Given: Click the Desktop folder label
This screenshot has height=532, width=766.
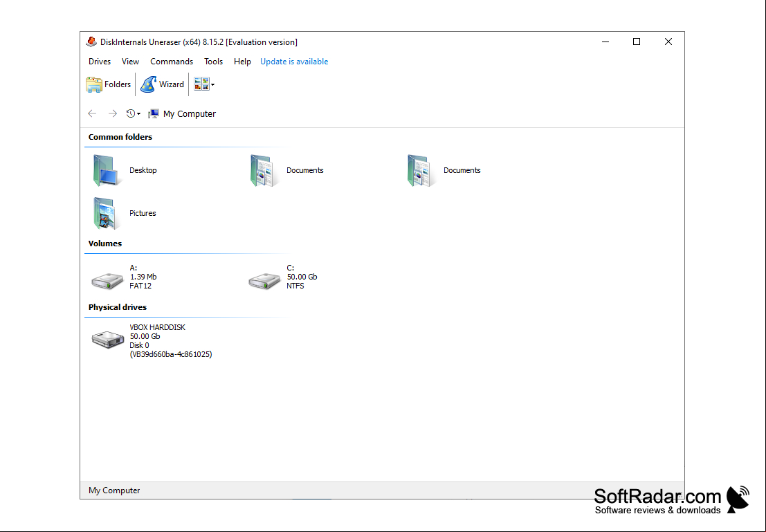Looking at the screenshot, I should [x=143, y=170].
